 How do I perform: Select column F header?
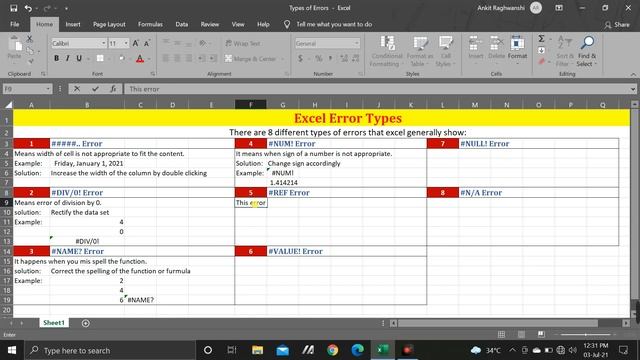251,105
